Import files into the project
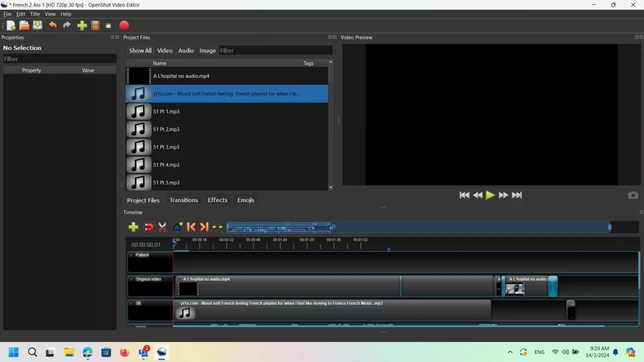This screenshot has height=362, width=644. pyautogui.click(x=82, y=25)
